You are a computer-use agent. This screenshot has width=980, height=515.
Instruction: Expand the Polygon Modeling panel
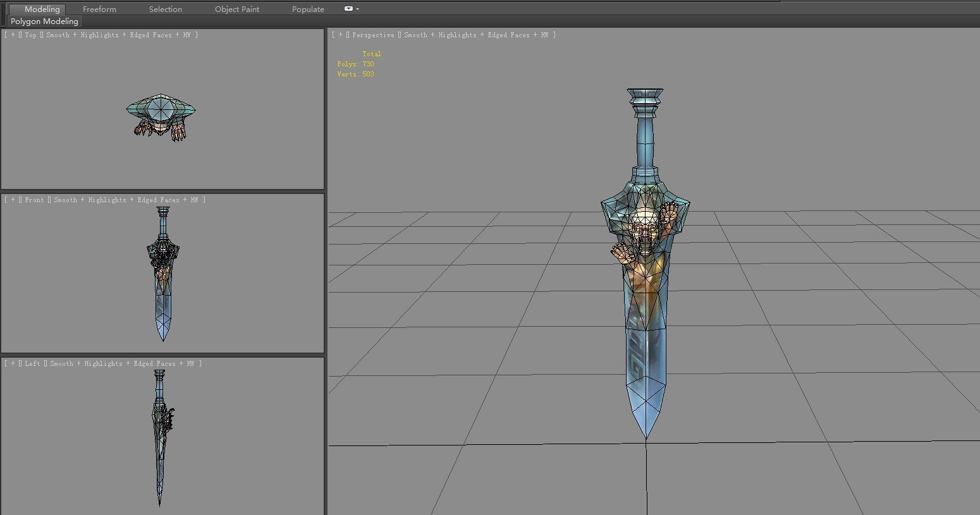tap(44, 21)
